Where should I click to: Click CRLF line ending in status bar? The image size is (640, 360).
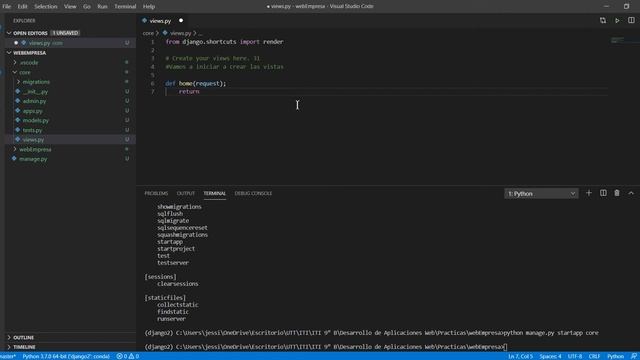pos(594,356)
